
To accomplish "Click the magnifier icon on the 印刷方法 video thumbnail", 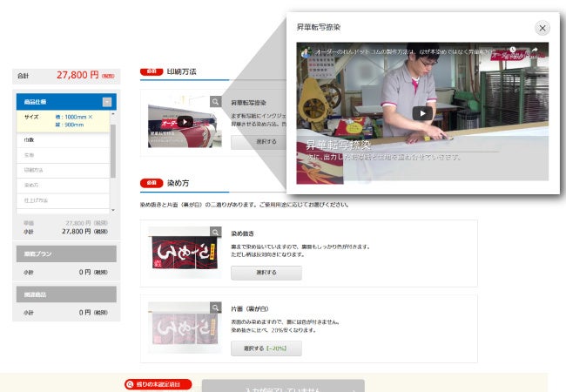I will (215, 102).
